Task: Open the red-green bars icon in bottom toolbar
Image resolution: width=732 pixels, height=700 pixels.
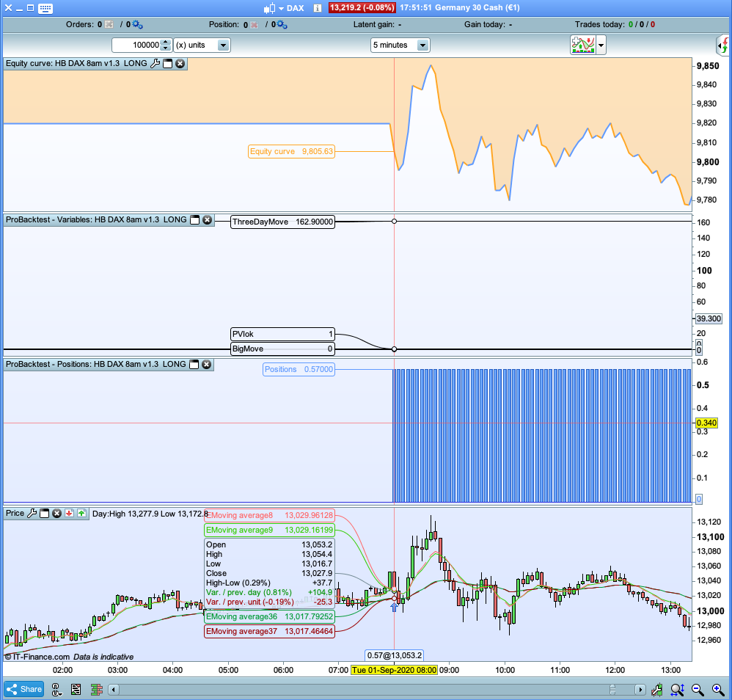Action: pyautogui.click(x=97, y=689)
